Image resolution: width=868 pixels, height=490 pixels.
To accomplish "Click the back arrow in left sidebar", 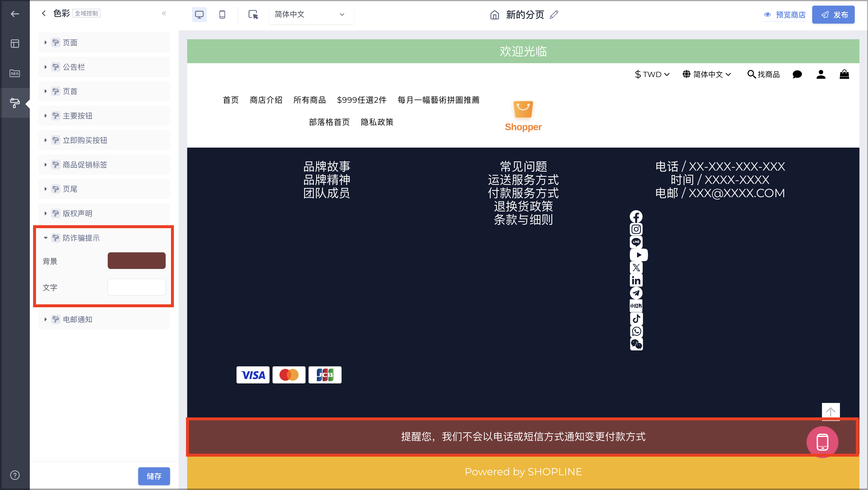I will point(15,14).
